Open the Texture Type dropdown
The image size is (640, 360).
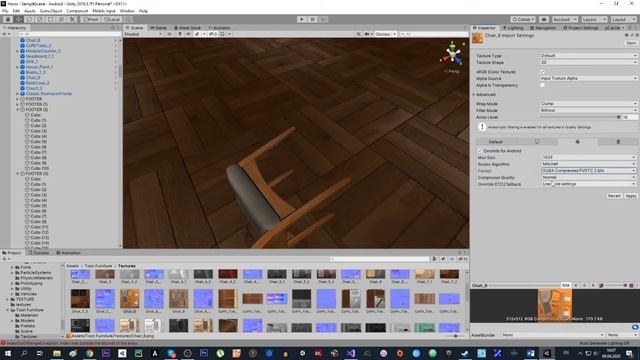(x=588, y=56)
